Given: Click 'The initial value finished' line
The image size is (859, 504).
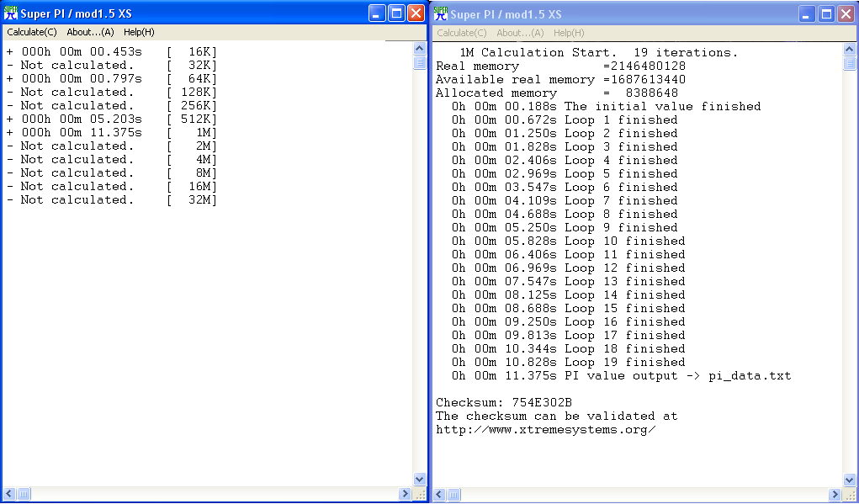Looking at the screenshot, I should coord(607,106).
